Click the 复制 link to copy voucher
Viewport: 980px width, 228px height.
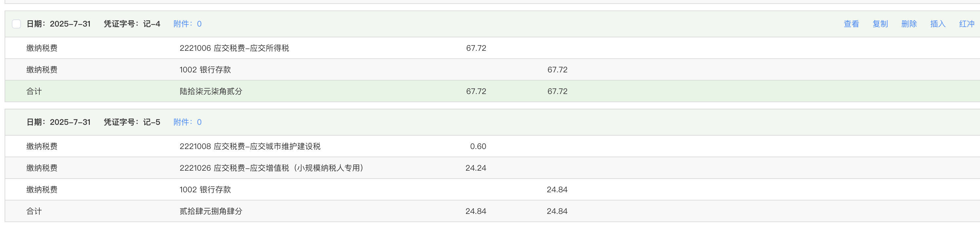(x=880, y=24)
